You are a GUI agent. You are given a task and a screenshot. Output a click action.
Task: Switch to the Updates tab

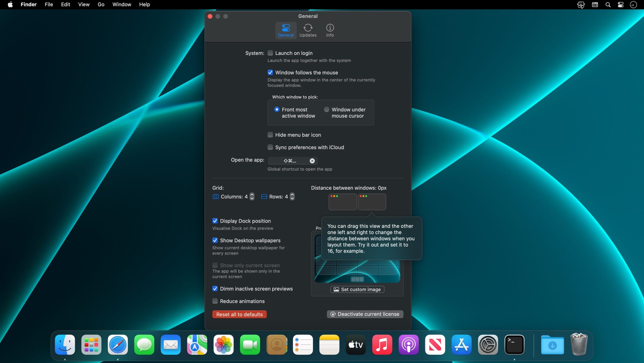coord(308,30)
